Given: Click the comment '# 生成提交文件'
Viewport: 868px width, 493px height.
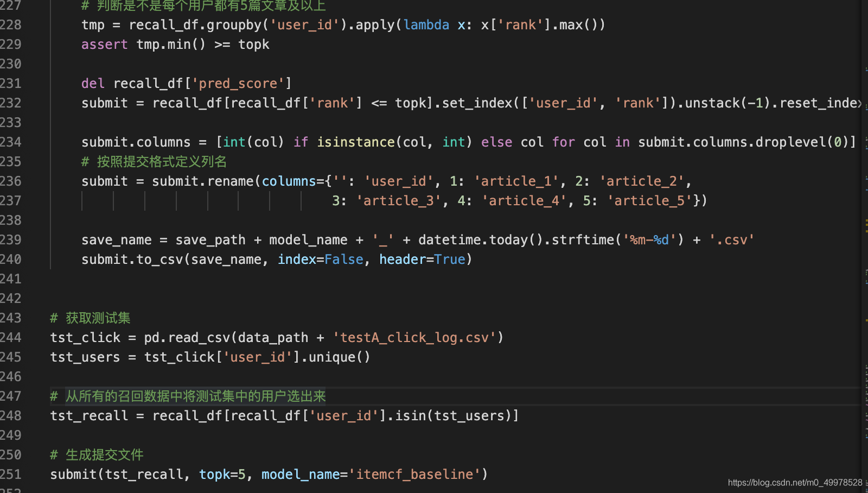Looking at the screenshot, I should [97, 455].
